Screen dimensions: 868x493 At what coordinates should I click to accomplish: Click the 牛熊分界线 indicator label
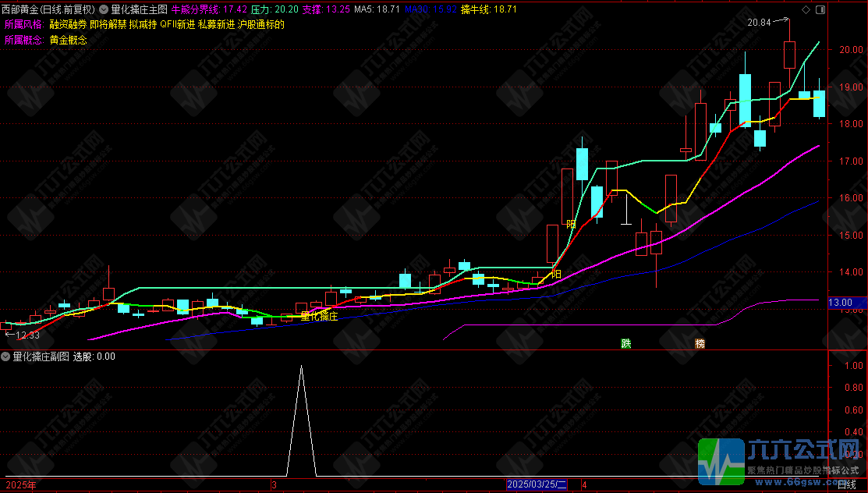click(x=196, y=9)
